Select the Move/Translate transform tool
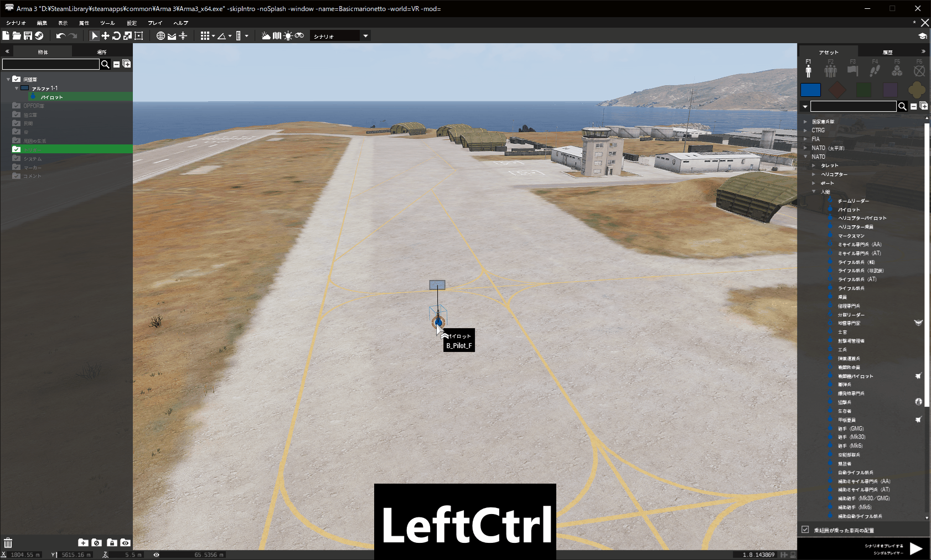The height and width of the screenshot is (560, 931). tap(105, 35)
